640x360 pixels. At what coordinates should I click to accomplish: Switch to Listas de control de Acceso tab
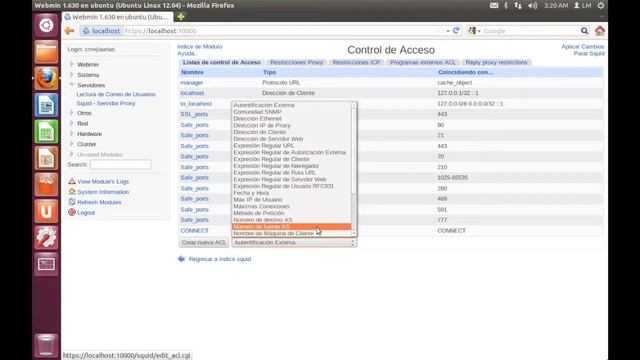click(x=222, y=62)
